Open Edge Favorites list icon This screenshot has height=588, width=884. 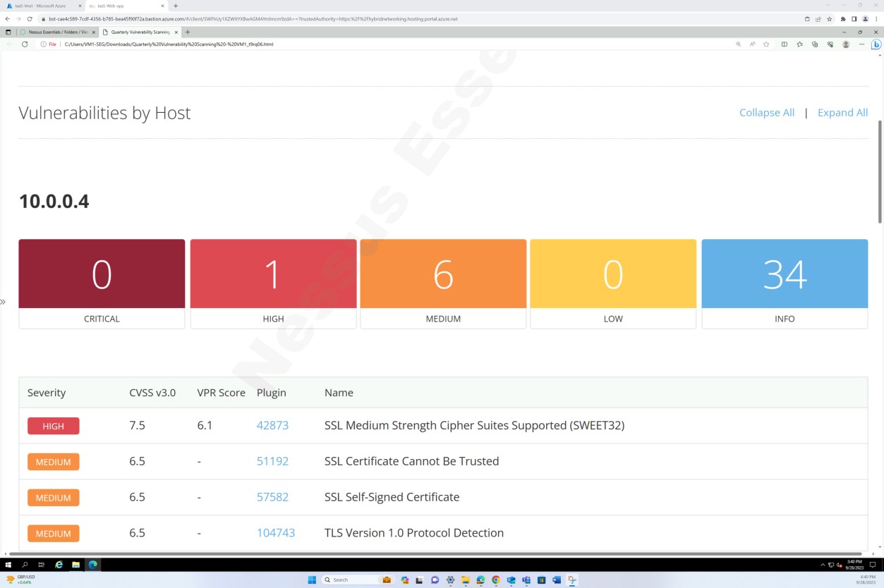coord(799,44)
